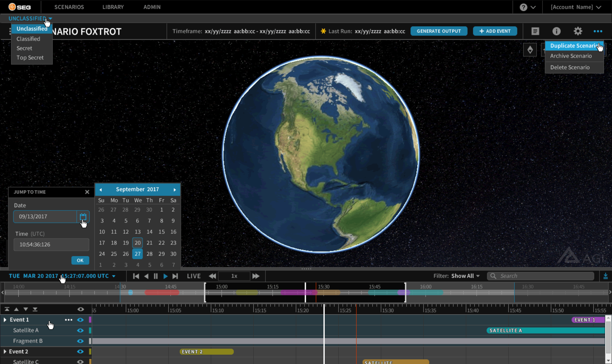The height and width of the screenshot is (364, 612).
Task: Select Archive Scenario from the menu
Action: (571, 56)
